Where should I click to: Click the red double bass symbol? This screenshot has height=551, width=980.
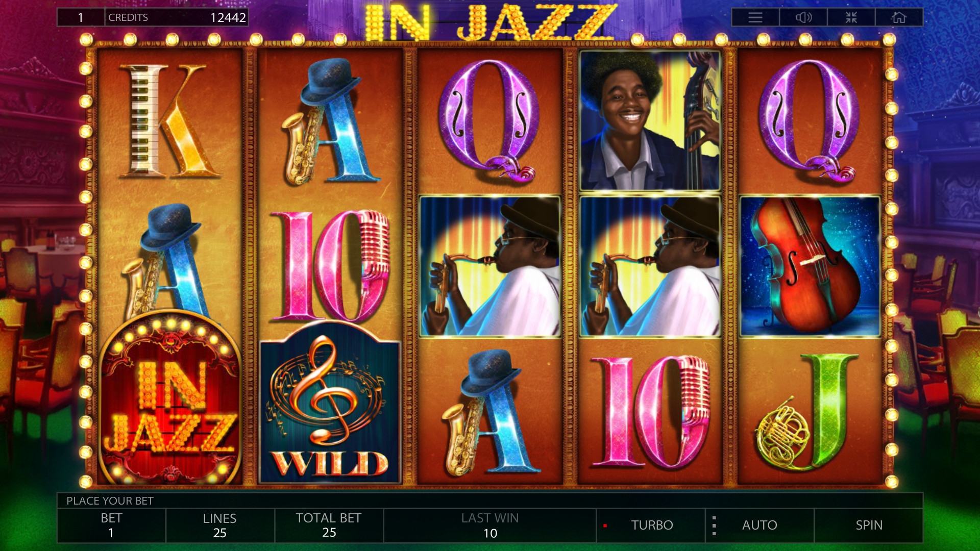coord(810,266)
